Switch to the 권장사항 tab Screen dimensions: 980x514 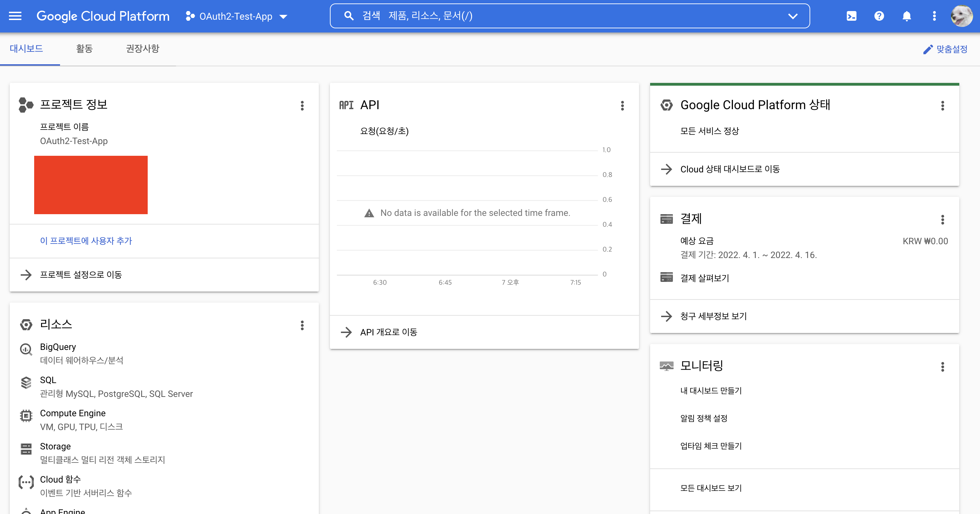coord(142,49)
